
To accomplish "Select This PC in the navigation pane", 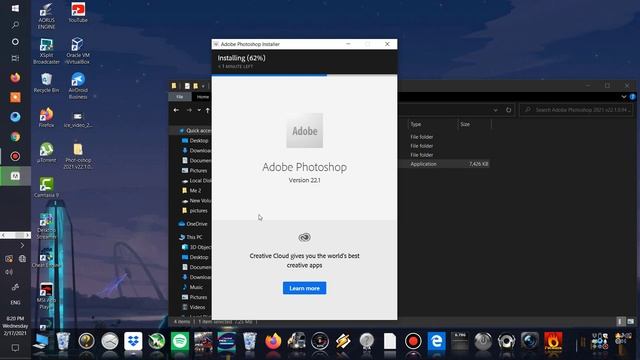I will pos(190,237).
